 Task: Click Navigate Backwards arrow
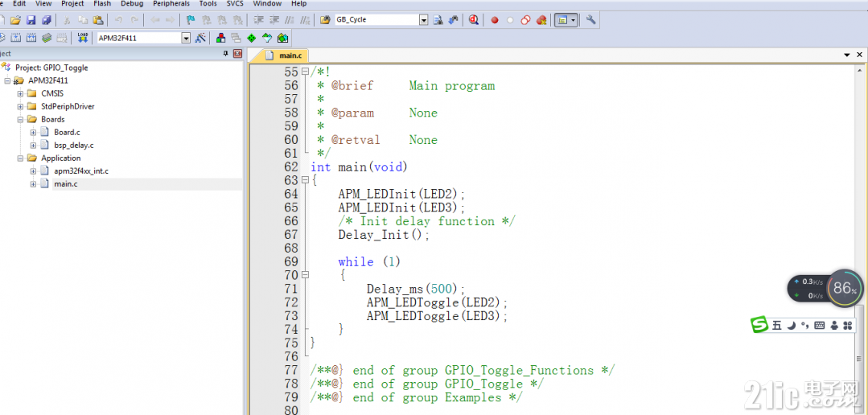point(154,20)
